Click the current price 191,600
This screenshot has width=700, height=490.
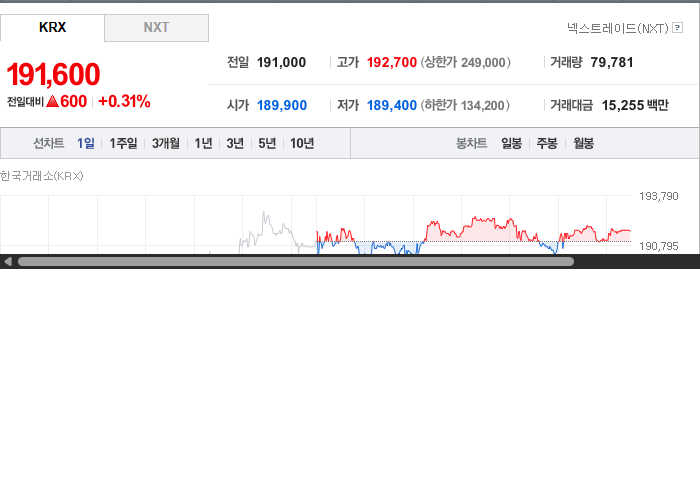54,75
